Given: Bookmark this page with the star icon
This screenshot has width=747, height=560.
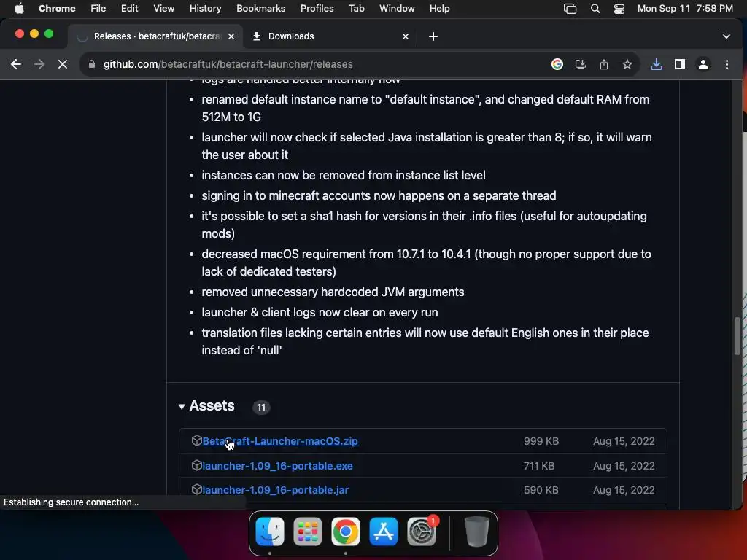Looking at the screenshot, I should pos(627,64).
